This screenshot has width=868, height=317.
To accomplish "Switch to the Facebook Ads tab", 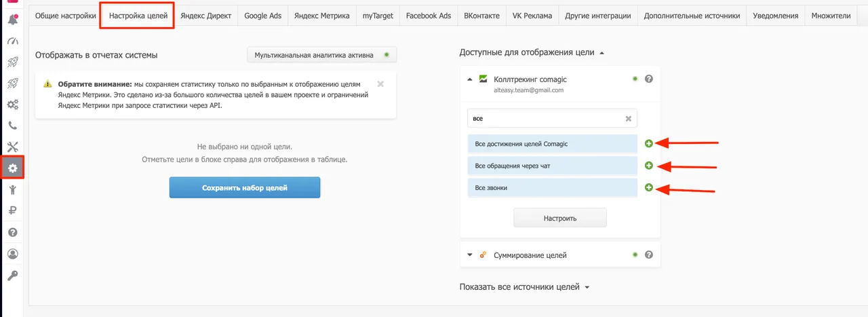I will [429, 16].
